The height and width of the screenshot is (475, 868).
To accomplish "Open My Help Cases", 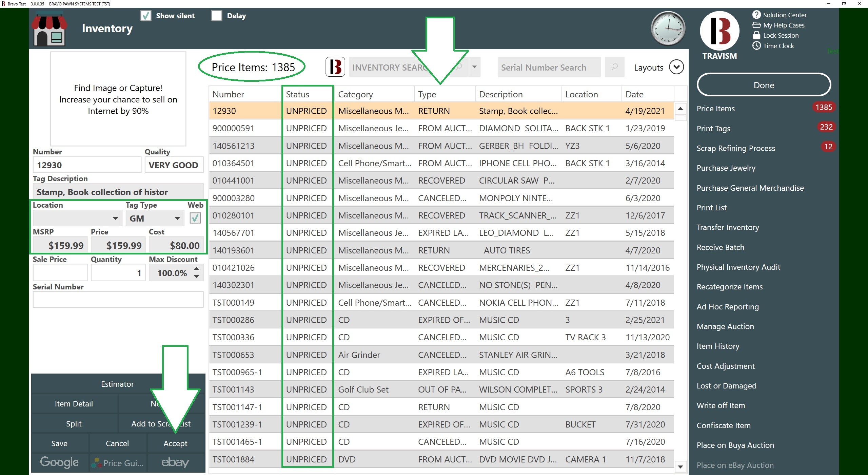I will (778, 25).
